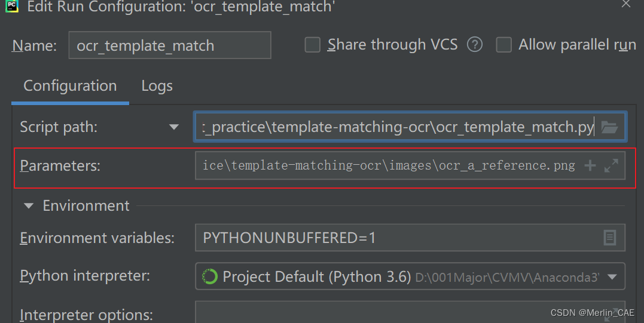The height and width of the screenshot is (323, 644).
Task: Open the Script path type dropdown arrow
Action: (174, 127)
